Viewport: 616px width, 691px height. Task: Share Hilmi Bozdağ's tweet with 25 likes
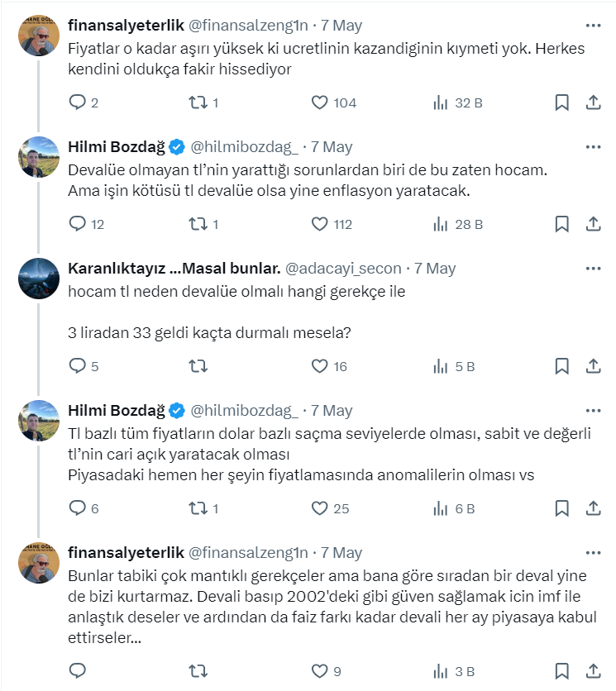[593, 508]
